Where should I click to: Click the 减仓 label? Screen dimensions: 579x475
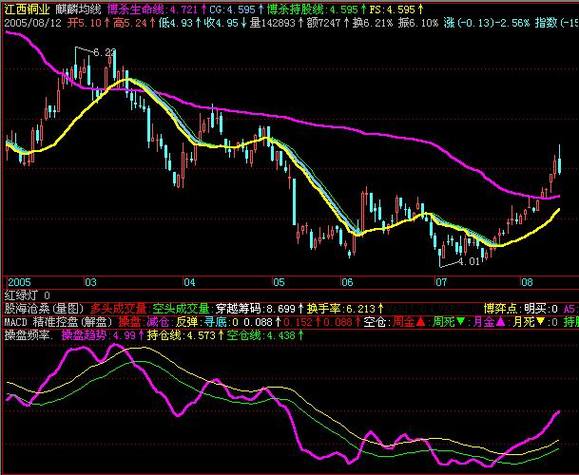coord(158,322)
